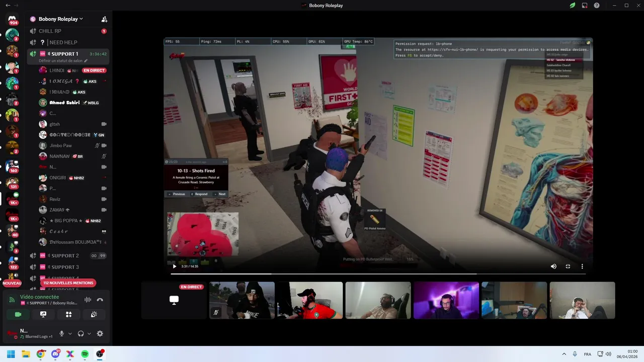The width and height of the screenshot is (644, 362).
Task: Open voice connection signal details icon
Action: (12, 300)
